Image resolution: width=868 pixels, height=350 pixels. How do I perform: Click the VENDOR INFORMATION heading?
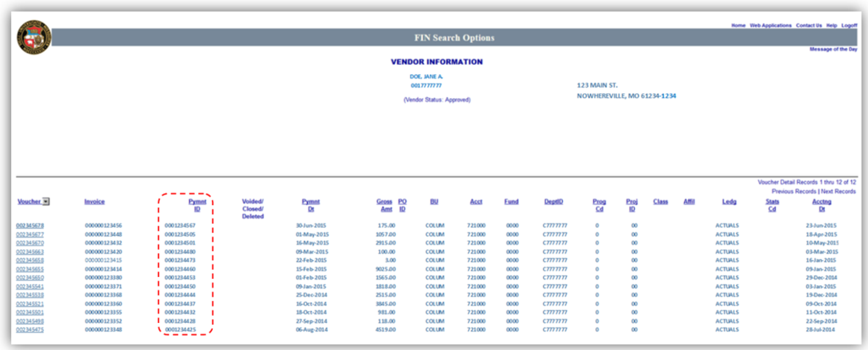click(437, 62)
